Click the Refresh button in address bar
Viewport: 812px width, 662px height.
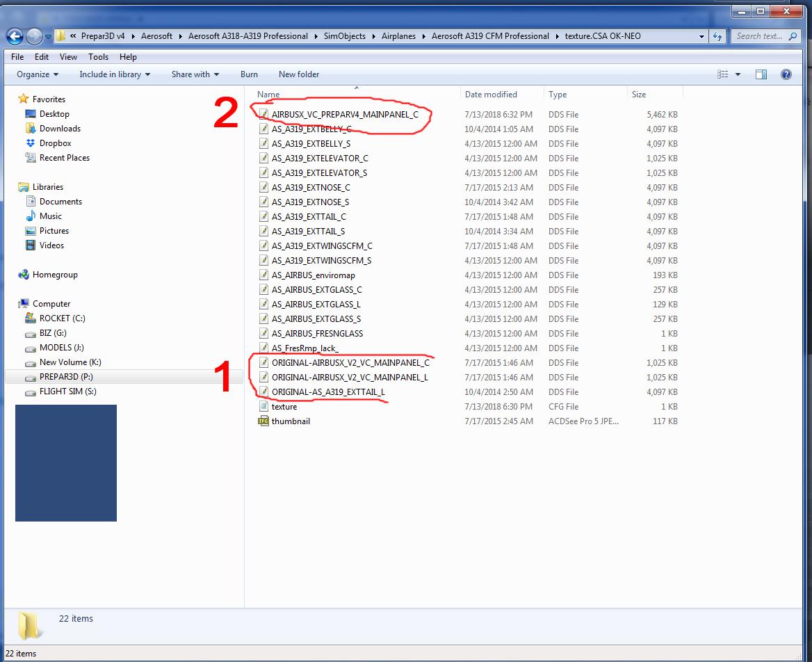pyautogui.click(x=717, y=36)
